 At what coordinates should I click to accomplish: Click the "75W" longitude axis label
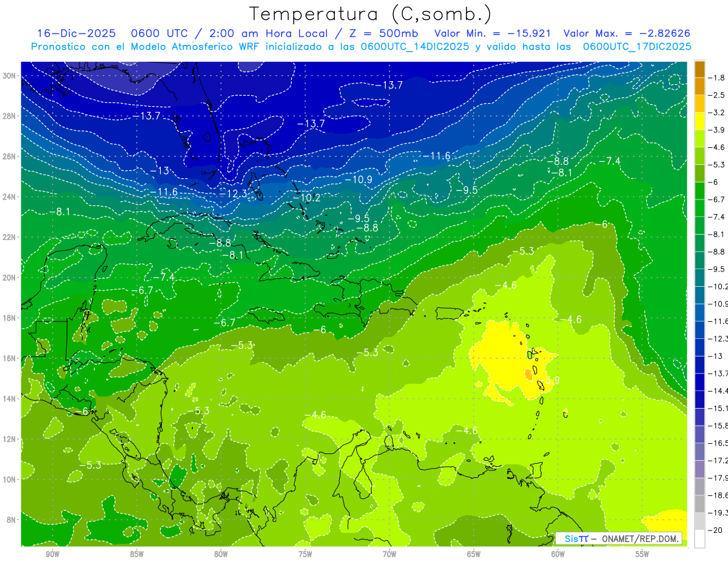(x=305, y=554)
